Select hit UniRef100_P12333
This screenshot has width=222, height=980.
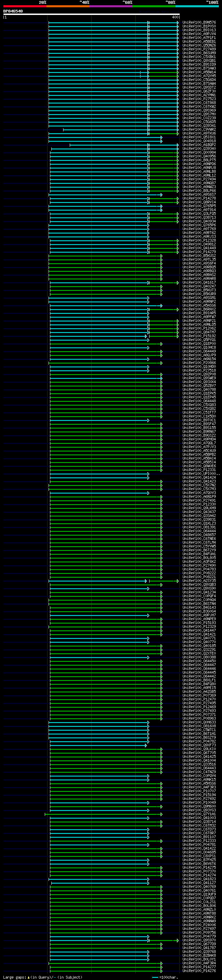[199, 840]
